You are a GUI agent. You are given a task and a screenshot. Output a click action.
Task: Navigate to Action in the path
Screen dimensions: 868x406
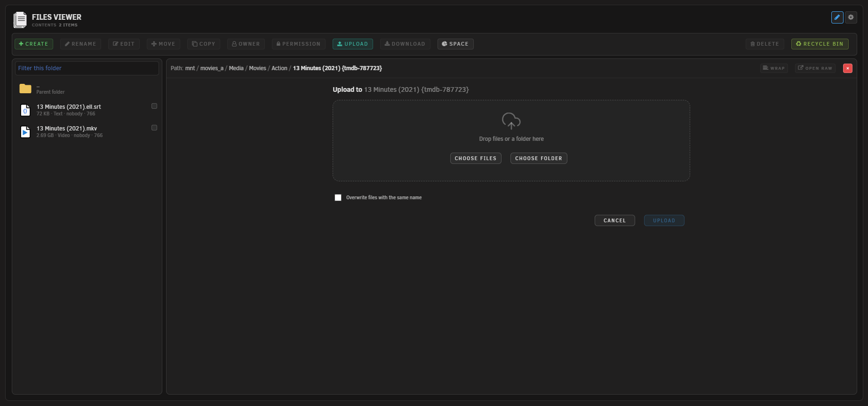click(x=279, y=68)
